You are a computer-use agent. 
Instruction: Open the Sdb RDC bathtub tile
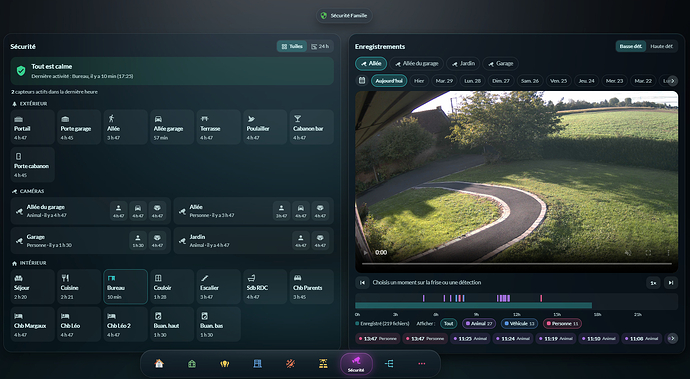pos(265,287)
